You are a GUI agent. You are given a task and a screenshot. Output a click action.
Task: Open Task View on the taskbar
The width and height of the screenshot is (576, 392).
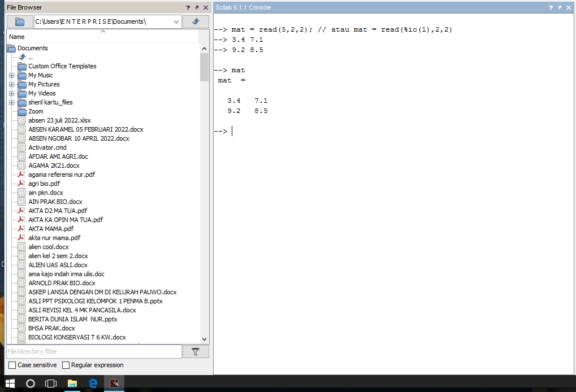point(51,384)
